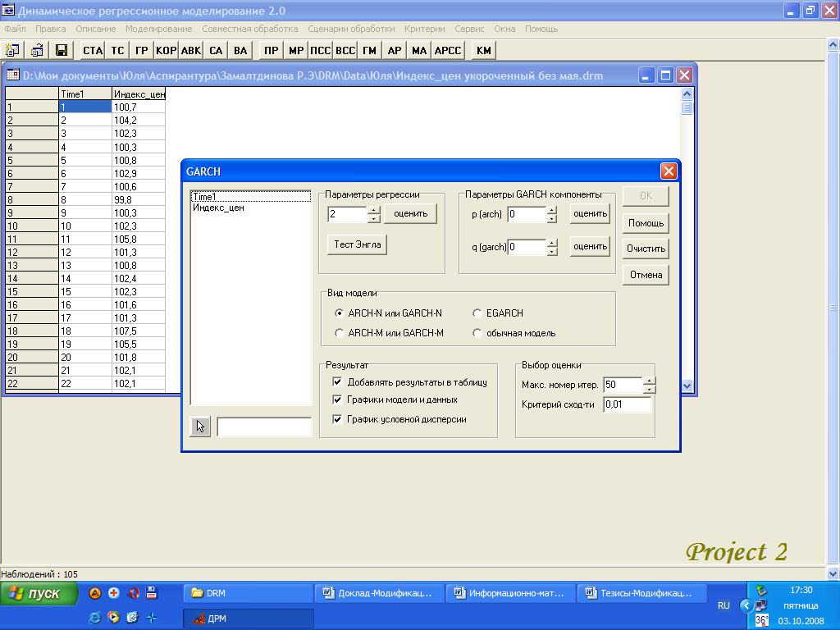Open the ТС toolbar tool
The width and height of the screenshot is (840, 630).
pyautogui.click(x=117, y=50)
